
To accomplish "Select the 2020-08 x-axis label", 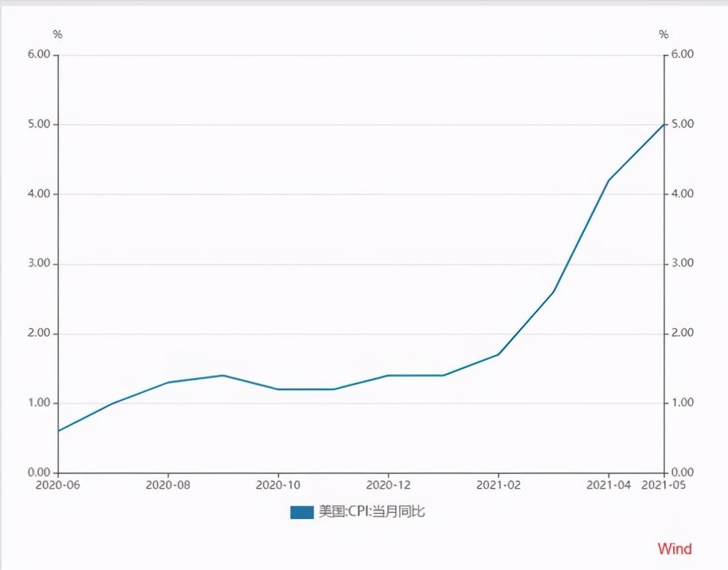I will coord(168,485).
